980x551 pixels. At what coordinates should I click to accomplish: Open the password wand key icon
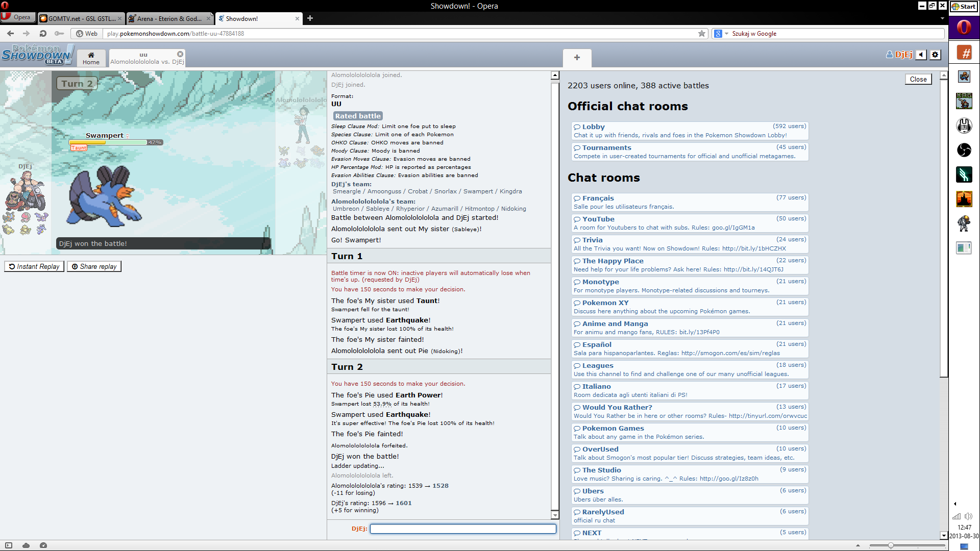[59, 34]
